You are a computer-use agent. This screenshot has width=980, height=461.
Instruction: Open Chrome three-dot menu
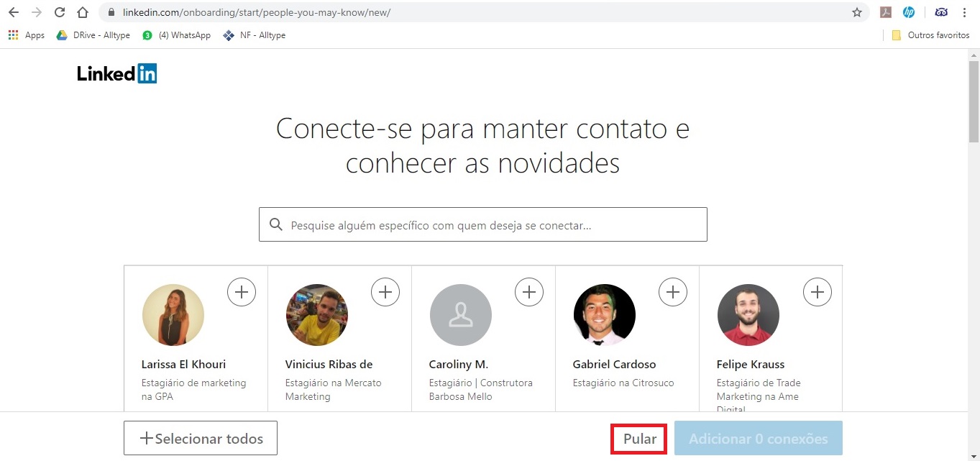964,12
